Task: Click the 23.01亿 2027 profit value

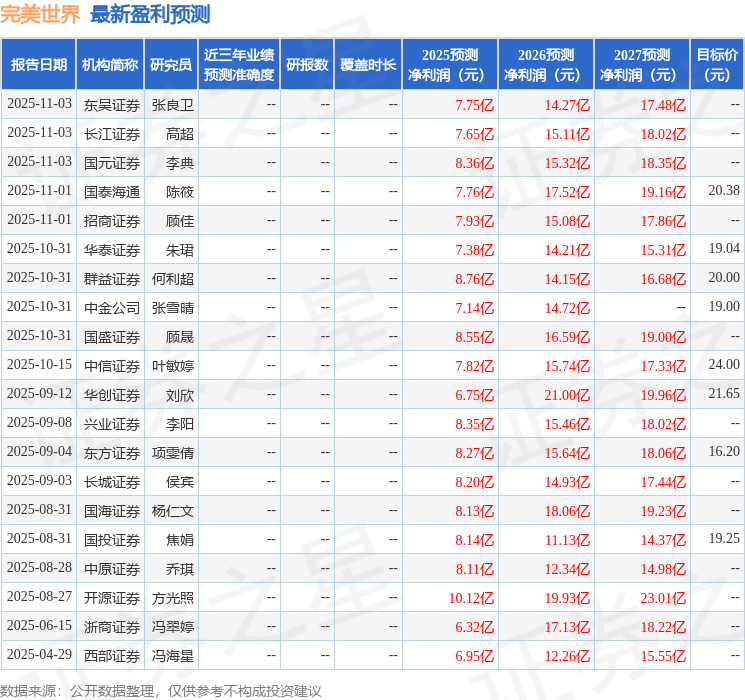Action: tap(663, 598)
